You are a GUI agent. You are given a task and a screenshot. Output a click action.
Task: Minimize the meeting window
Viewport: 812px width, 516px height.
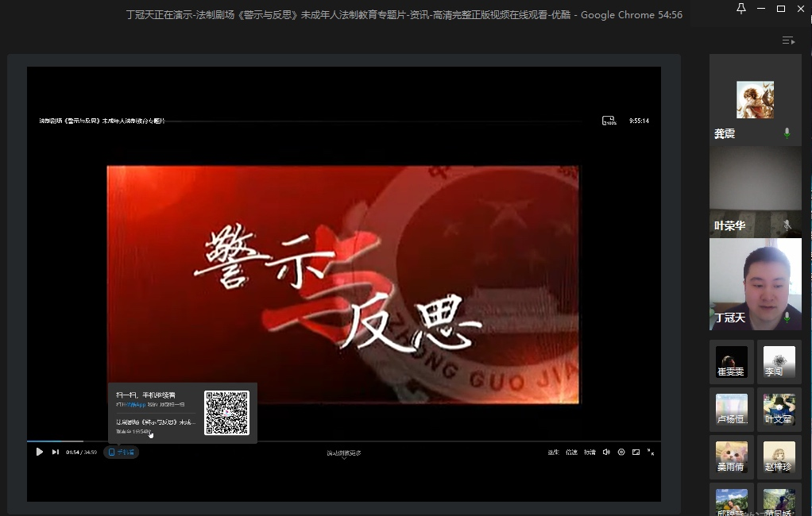click(x=760, y=8)
